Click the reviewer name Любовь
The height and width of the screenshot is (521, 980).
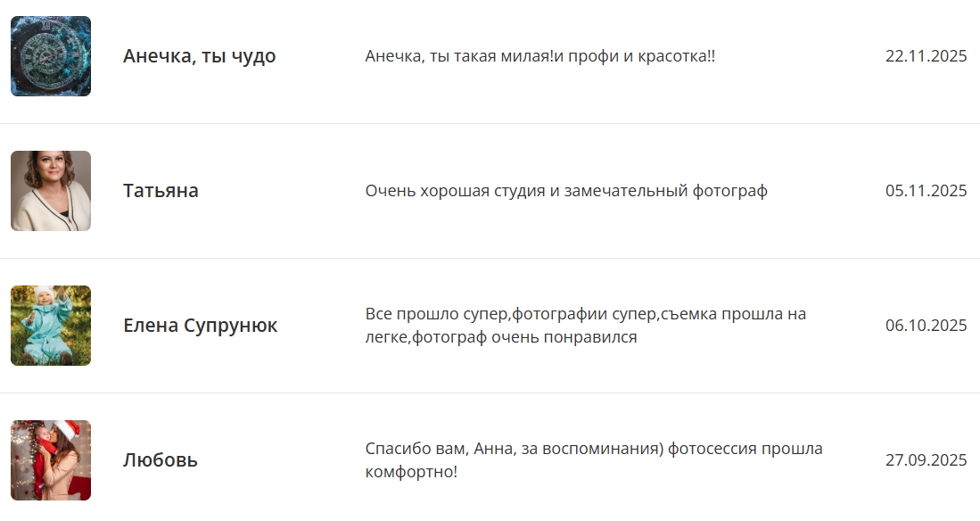point(160,460)
